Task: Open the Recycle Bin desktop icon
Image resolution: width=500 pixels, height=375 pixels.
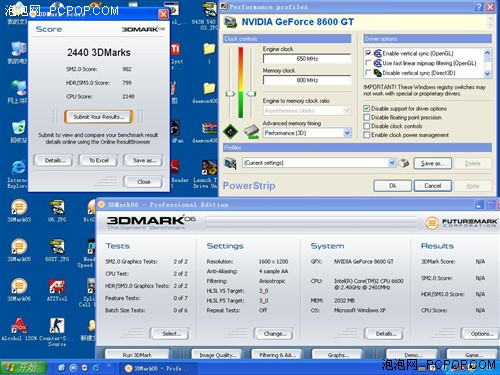Action: (x=18, y=132)
